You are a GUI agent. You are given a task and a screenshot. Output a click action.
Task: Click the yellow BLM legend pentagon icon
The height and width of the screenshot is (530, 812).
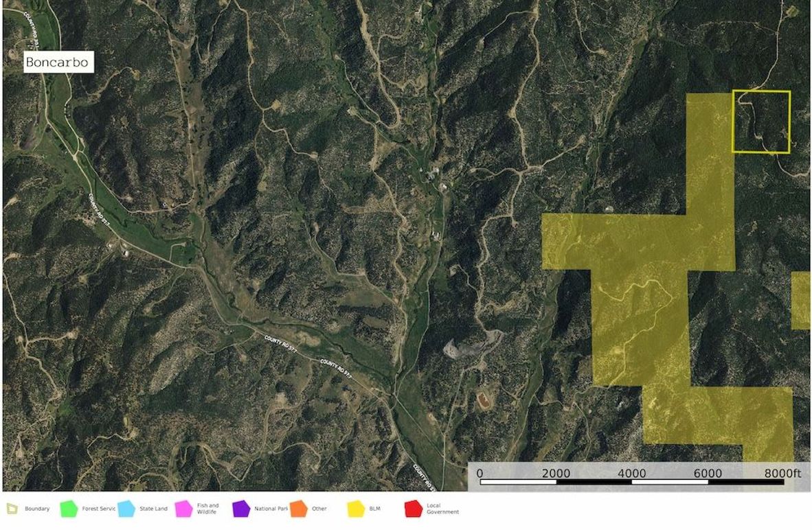click(357, 508)
